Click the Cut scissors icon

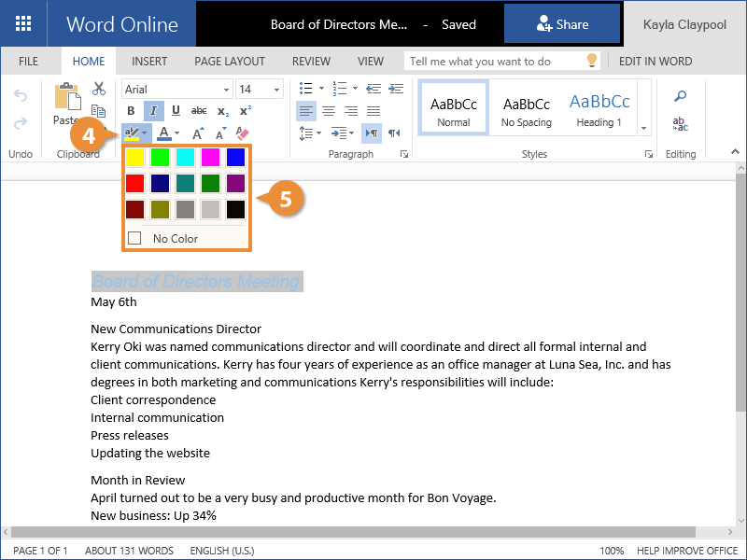click(x=99, y=89)
